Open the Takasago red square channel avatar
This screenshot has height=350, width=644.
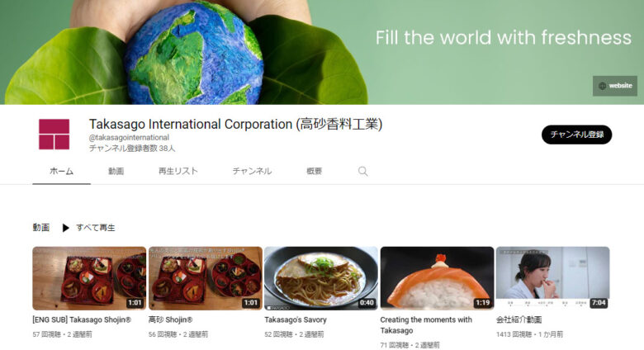[x=54, y=135]
